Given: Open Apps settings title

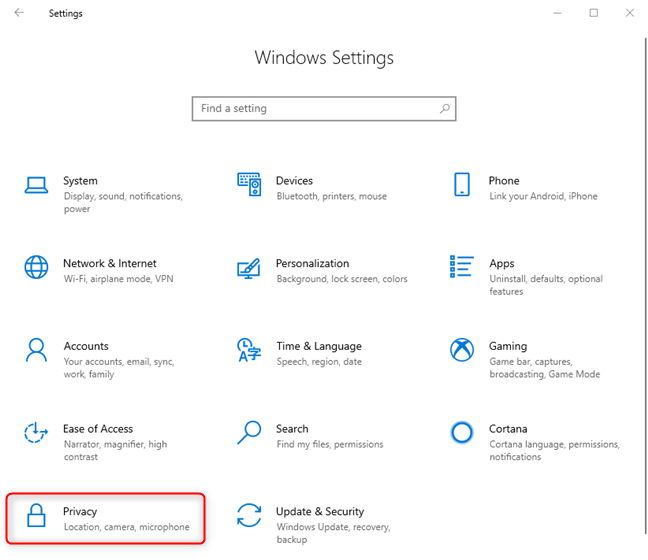Looking at the screenshot, I should [x=502, y=264].
